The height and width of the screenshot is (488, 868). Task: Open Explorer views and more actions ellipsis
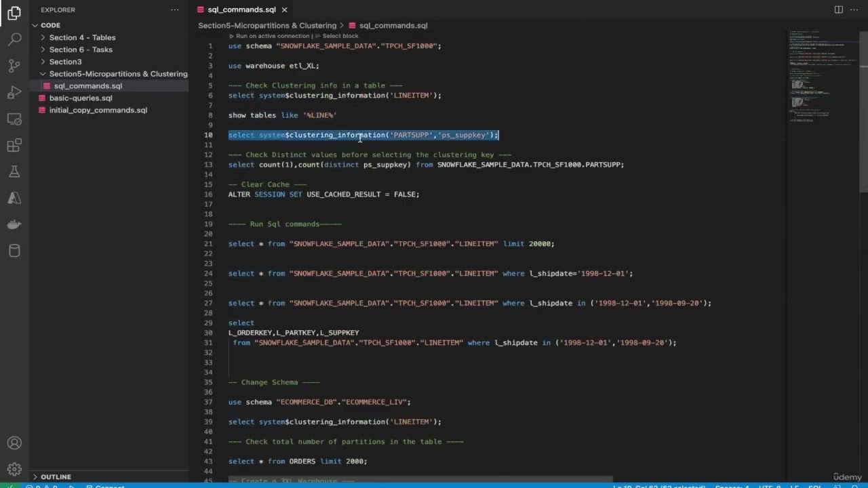[175, 9]
